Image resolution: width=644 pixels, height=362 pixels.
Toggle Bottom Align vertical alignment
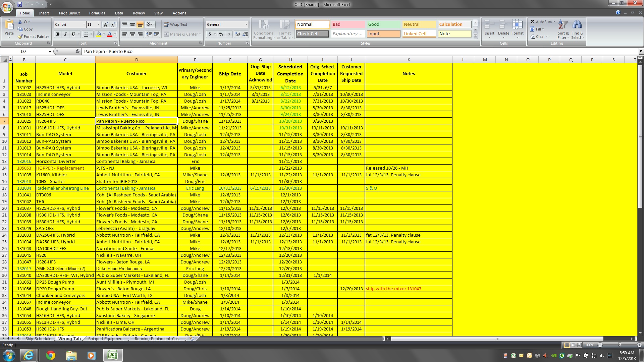click(140, 24)
